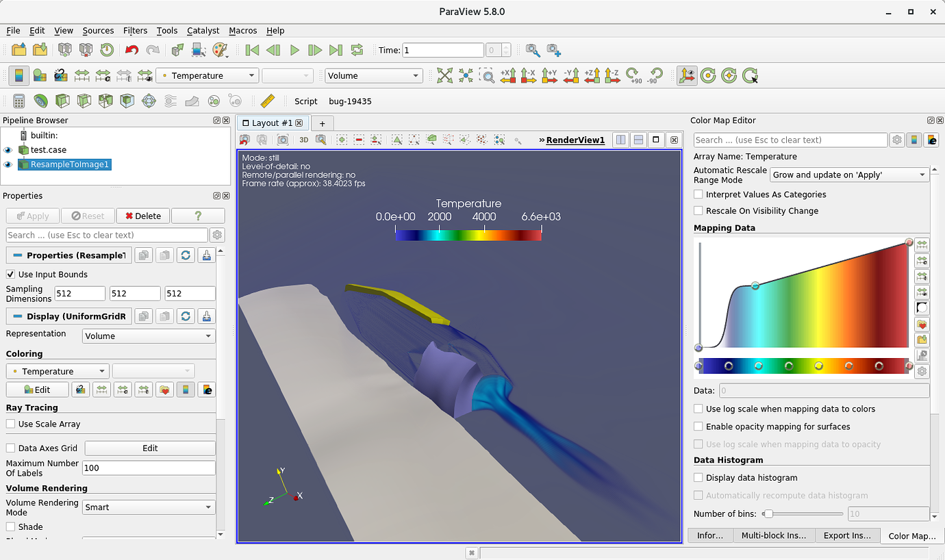The width and height of the screenshot is (945, 560).
Task: Open Temperature coloring dropdown in toolbar
Action: pyautogui.click(x=207, y=75)
